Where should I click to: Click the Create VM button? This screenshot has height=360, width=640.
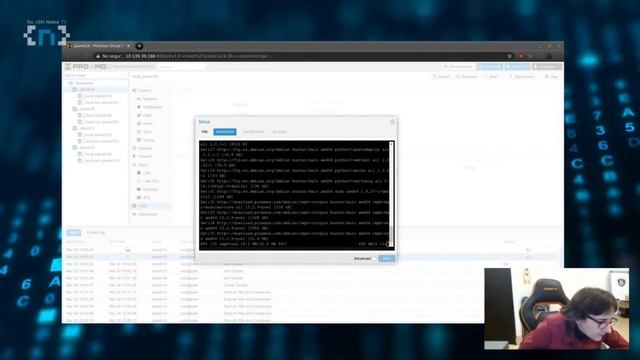pyautogui.click(x=489, y=67)
